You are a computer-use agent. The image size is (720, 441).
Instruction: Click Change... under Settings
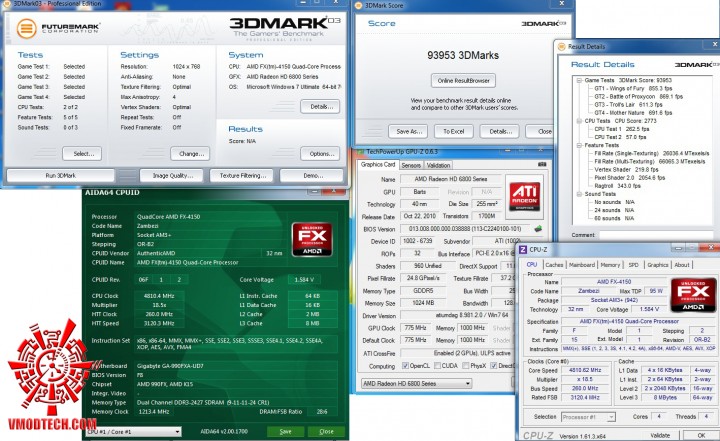[x=190, y=153]
